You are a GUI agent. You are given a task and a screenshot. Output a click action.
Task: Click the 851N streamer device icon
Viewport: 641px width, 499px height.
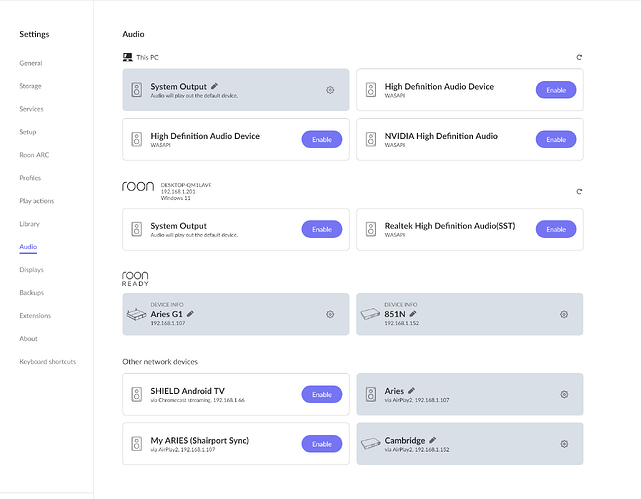tap(370, 314)
